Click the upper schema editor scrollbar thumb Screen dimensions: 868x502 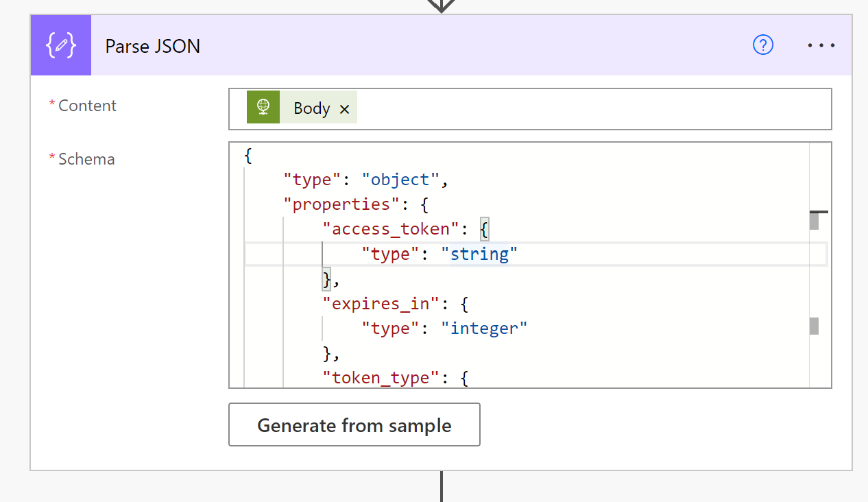click(814, 221)
